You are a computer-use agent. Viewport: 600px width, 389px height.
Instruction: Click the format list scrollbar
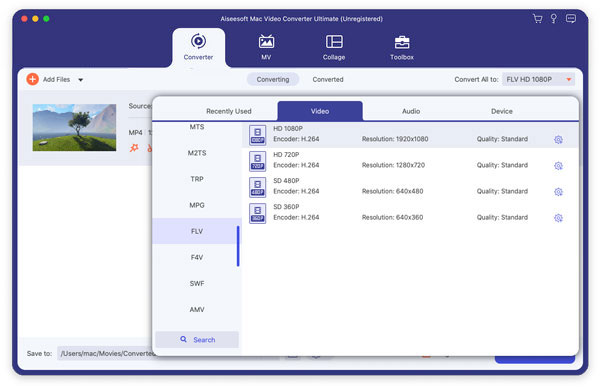tap(238, 246)
